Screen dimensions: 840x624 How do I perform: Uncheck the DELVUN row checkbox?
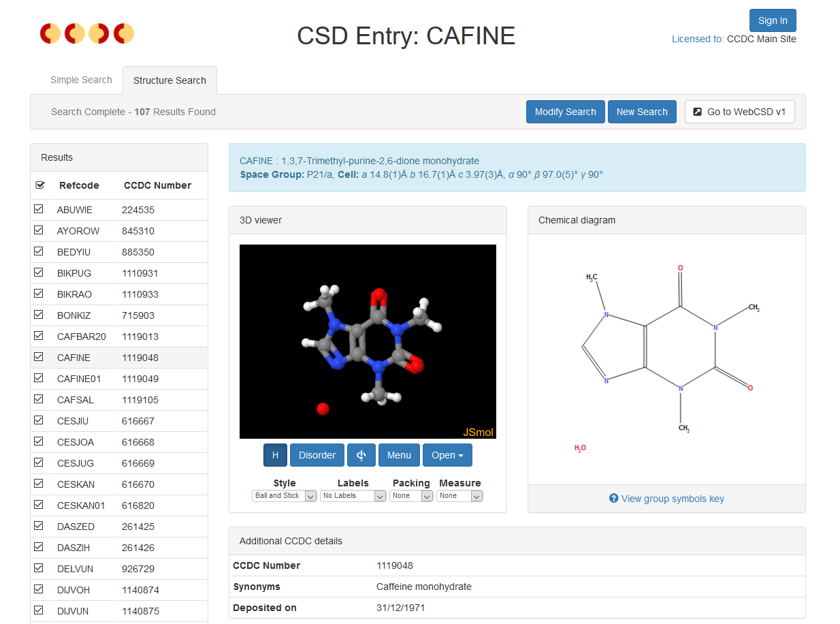tap(39, 568)
